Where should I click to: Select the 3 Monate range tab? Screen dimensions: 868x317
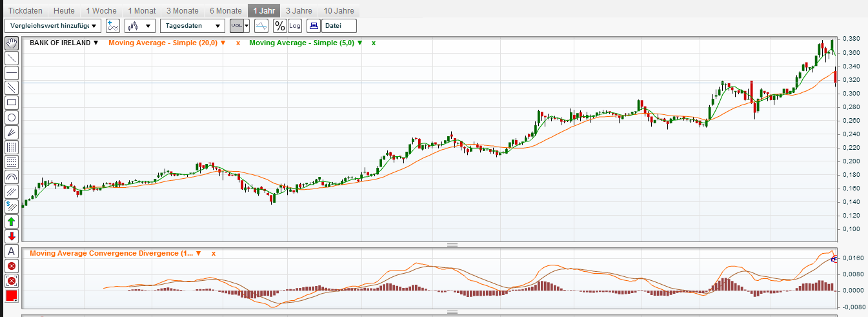(x=183, y=11)
